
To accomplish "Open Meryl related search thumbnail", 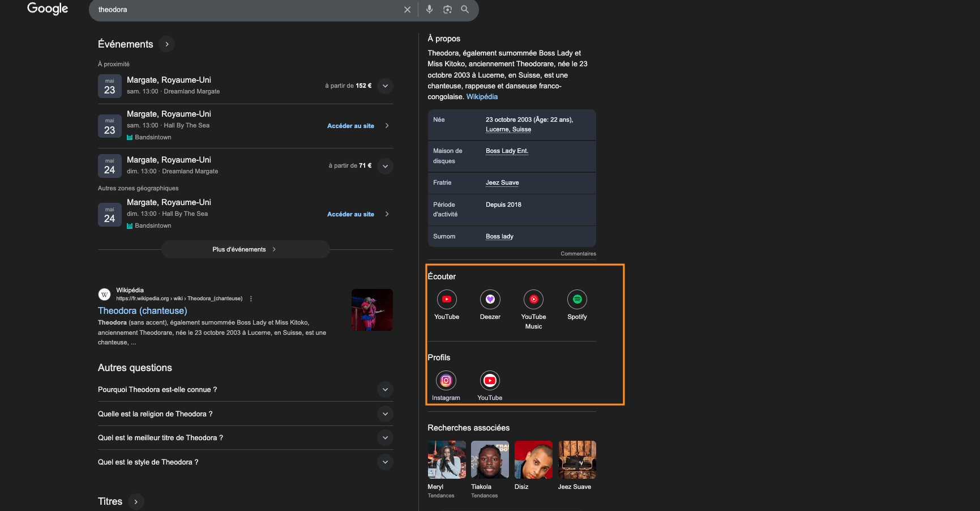I will [x=447, y=459].
